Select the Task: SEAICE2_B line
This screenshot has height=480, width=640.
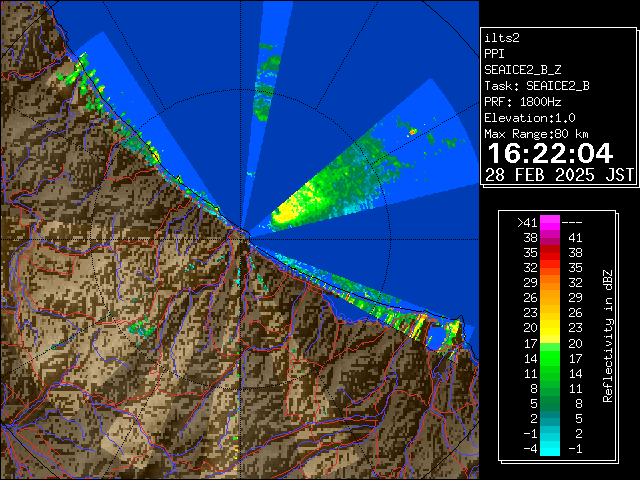point(537,86)
